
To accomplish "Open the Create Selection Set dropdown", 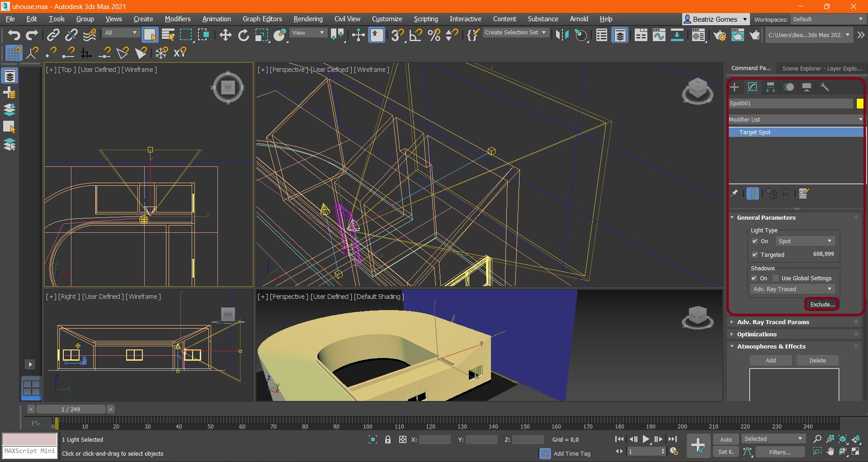I will pyautogui.click(x=516, y=33).
